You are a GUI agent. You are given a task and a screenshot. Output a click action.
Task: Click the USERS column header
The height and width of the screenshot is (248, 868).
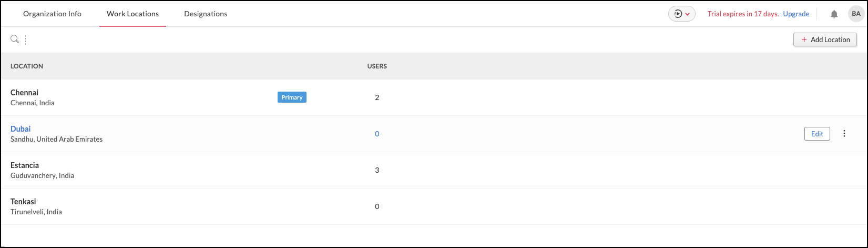pyautogui.click(x=377, y=66)
